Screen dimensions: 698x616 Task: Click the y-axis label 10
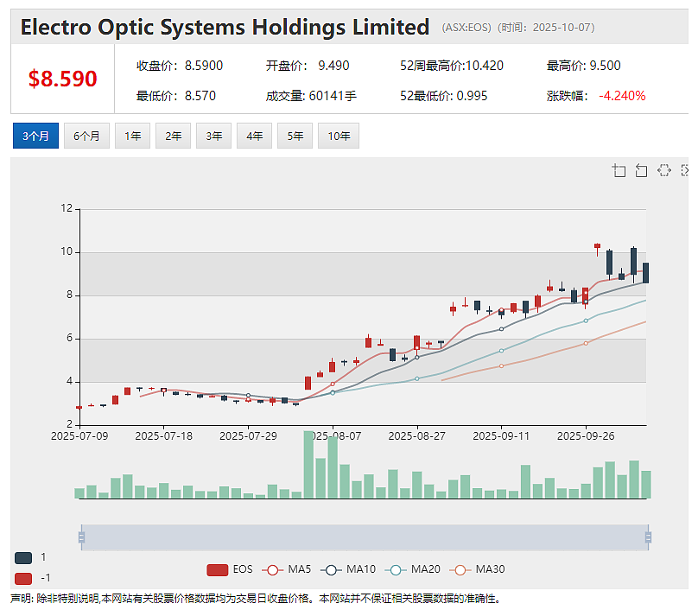(67, 251)
